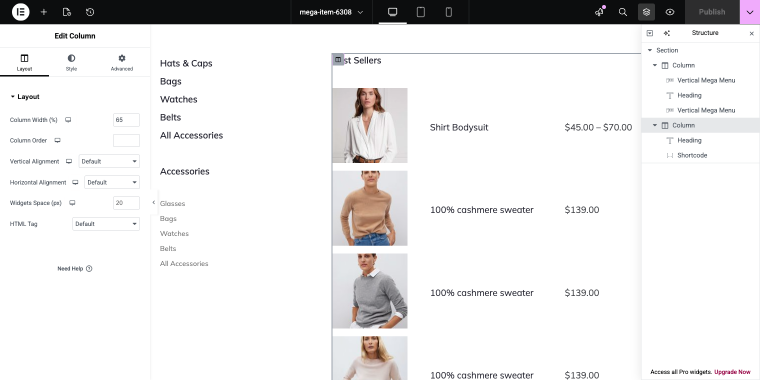This screenshot has width=760, height=380.
Task: Click the Shirt Bodysuit product thumbnail
Action: point(370,126)
